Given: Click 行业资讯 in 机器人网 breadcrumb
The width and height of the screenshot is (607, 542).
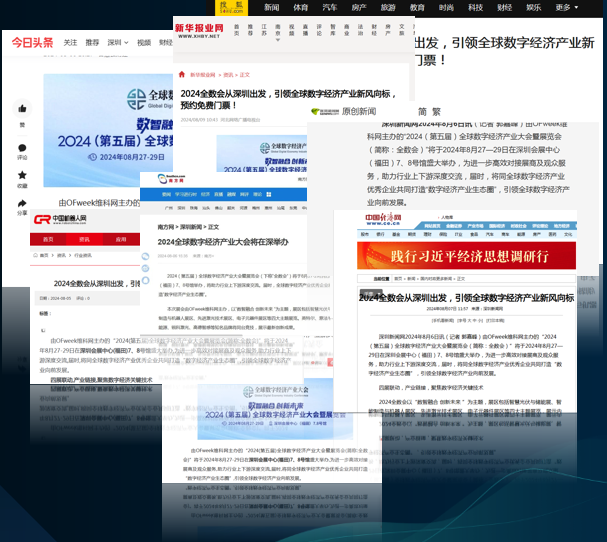Looking at the screenshot, I should tap(83, 256).
